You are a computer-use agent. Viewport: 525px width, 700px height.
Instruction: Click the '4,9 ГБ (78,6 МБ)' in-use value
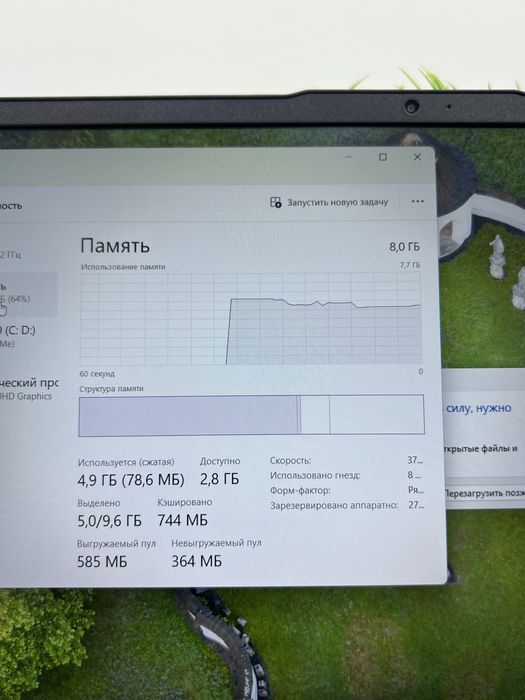coord(130,480)
